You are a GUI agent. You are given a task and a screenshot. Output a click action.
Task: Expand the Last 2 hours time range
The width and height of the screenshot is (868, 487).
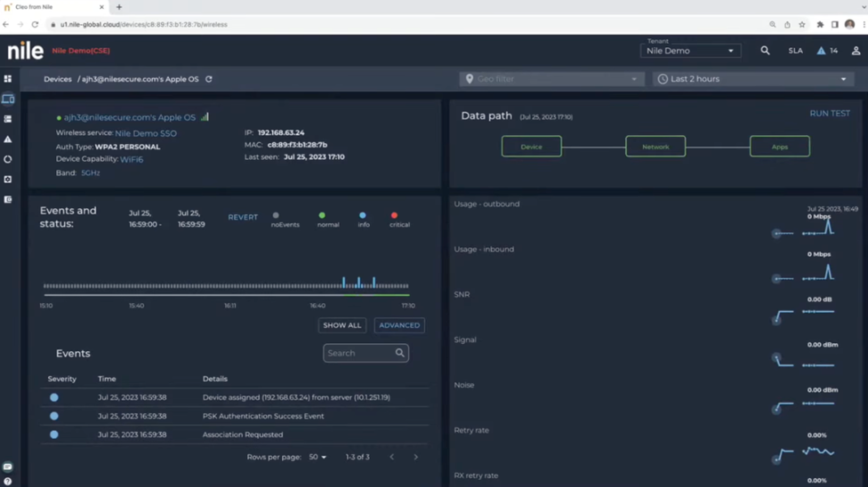coord(754,80)
